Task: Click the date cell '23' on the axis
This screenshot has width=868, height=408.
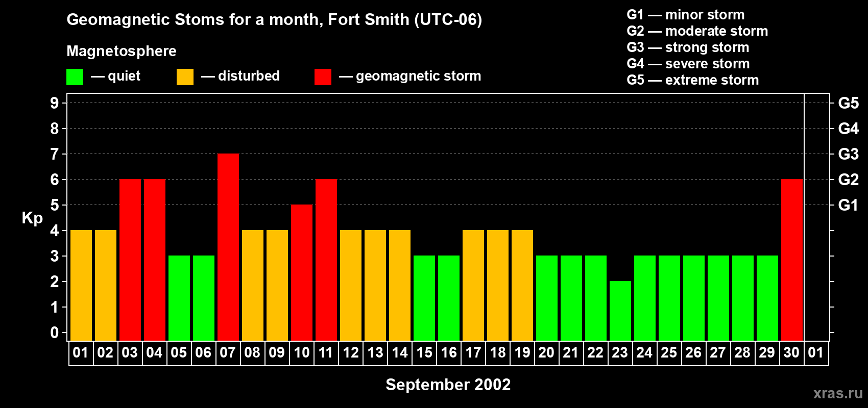Action: [x=620, y=353]
